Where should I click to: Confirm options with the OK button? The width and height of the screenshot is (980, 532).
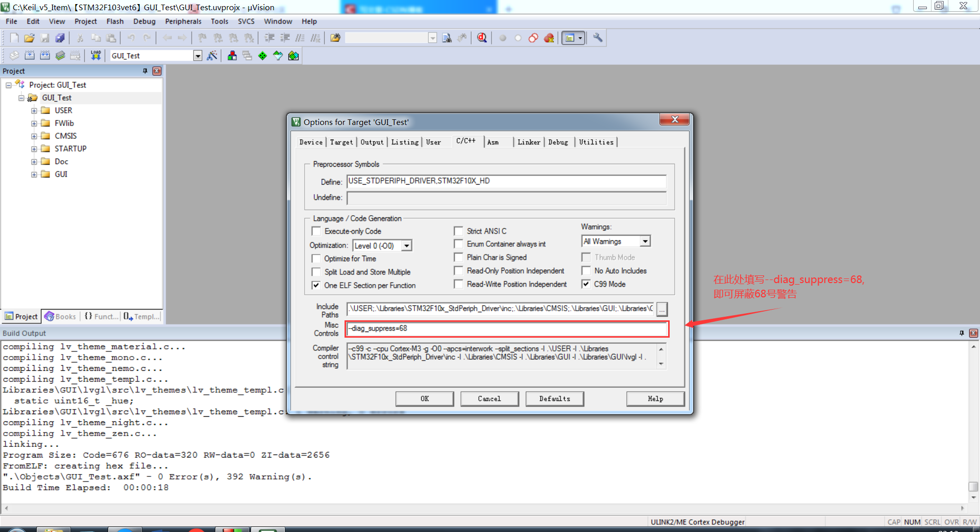(424, 398)
